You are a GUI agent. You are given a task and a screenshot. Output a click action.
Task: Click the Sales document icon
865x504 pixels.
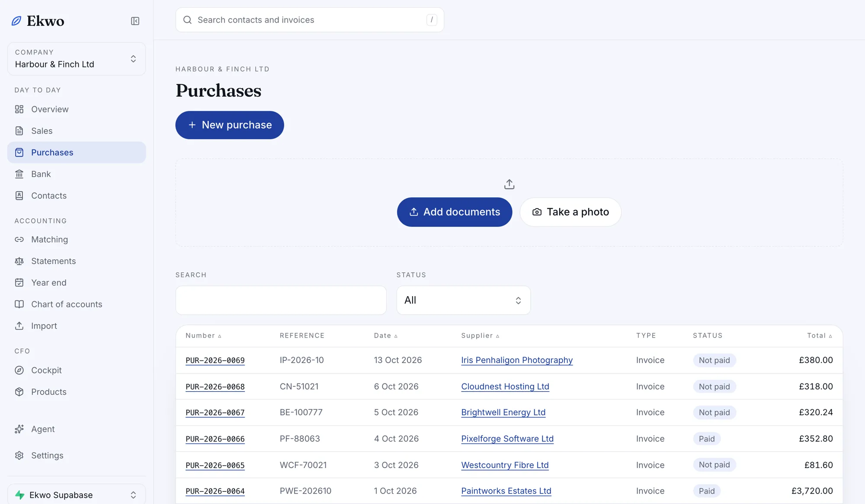point(19,131)
